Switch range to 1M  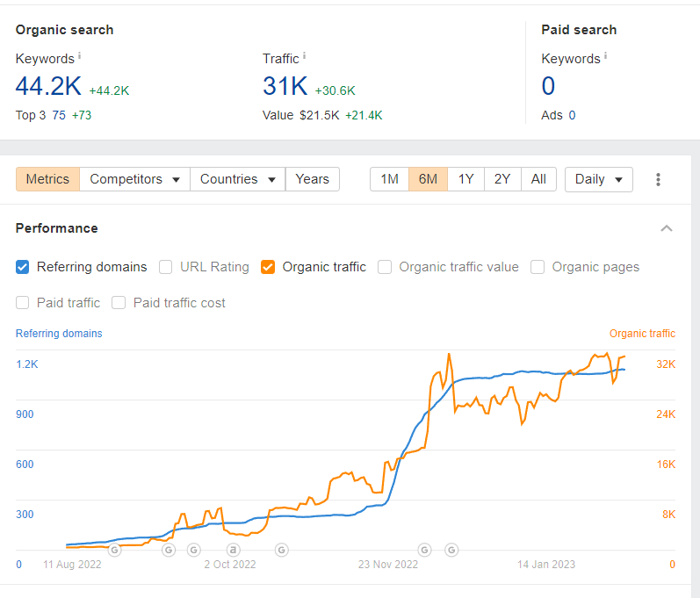pyautogui.click(x=389, y=179)
